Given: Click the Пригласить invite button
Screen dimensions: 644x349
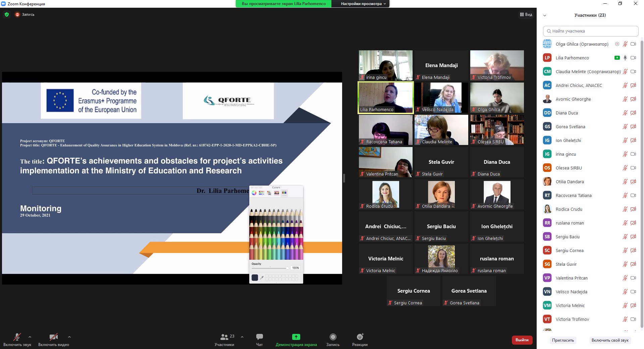Looking at the screenshot, I should click(x=563, y=340).
